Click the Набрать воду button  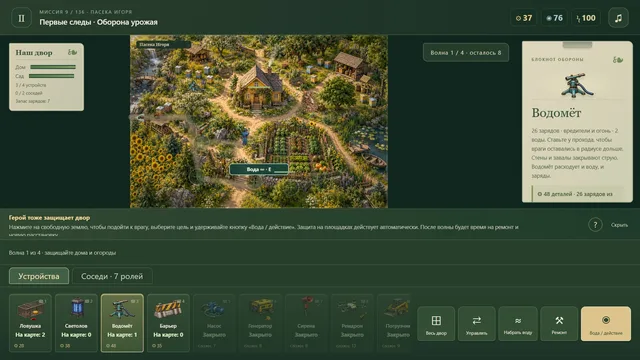(x=518, y=324)
